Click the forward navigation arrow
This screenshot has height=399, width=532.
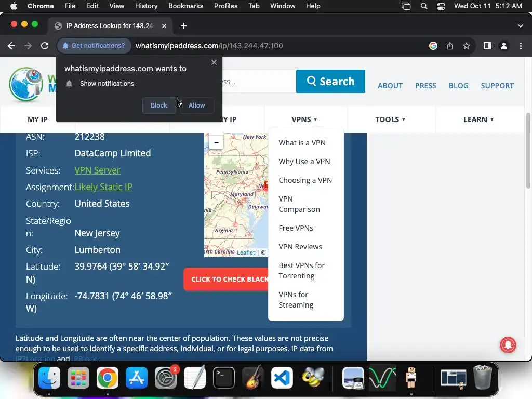28,46
